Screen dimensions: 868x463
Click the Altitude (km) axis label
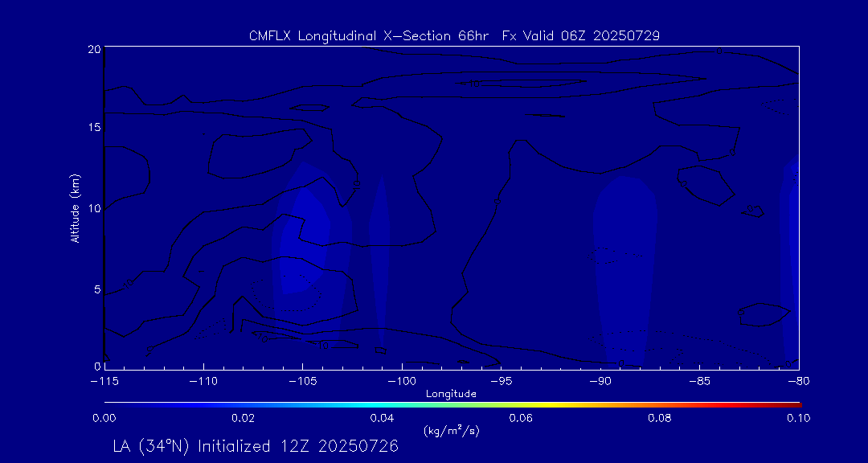(x=75, y=208)
